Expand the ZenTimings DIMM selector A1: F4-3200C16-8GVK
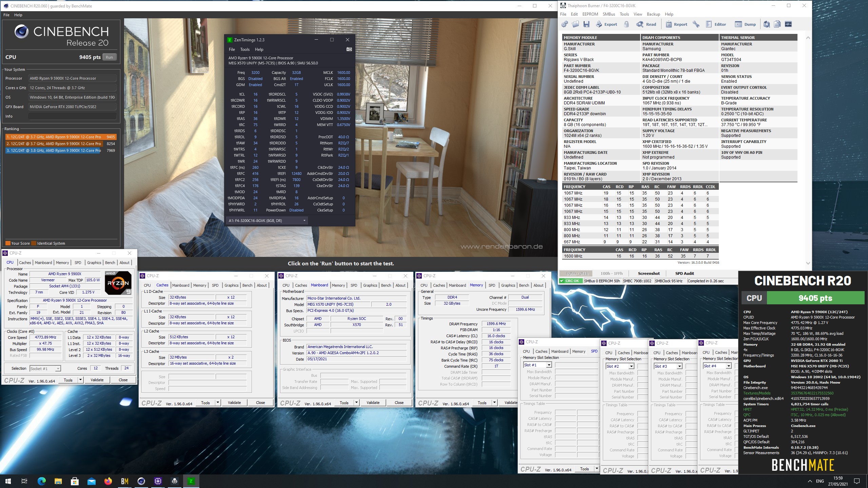This screenshot has width=868, height=488. tap(267, 221)
